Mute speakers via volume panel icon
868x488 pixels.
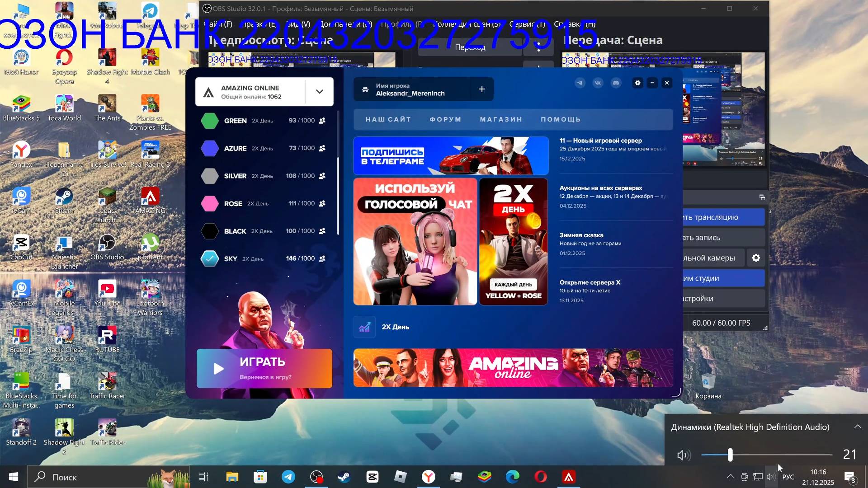tap(683, 455)
